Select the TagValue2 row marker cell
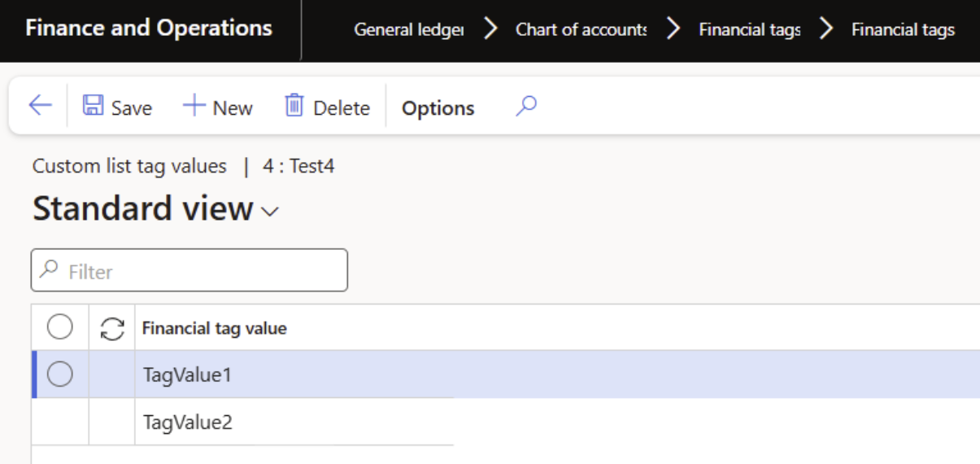 point(60,422)
